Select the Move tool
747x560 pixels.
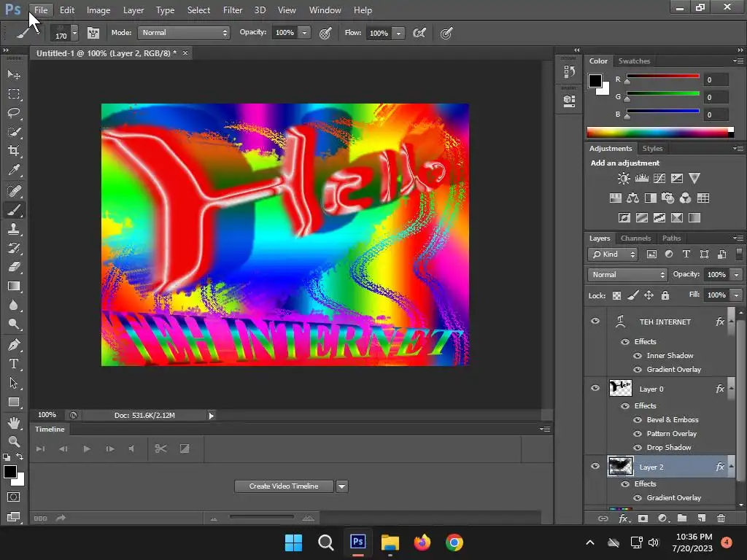pyautogui.click(x=14, y=75)
